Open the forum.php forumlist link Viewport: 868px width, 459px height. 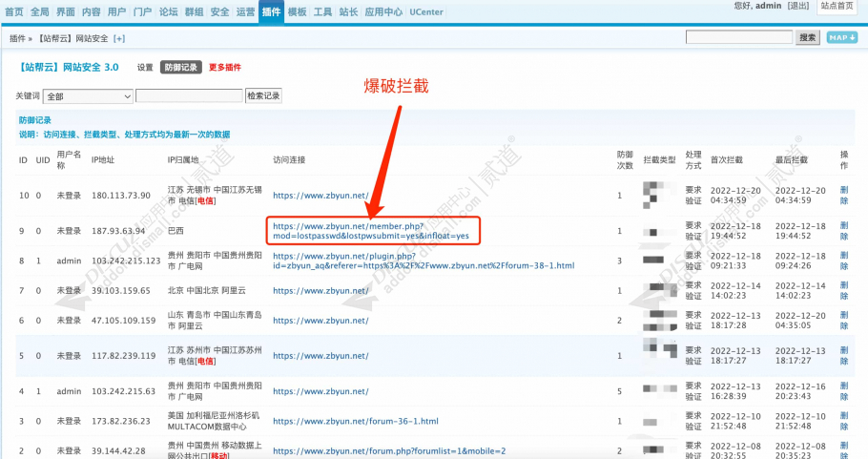coord(389,451)
